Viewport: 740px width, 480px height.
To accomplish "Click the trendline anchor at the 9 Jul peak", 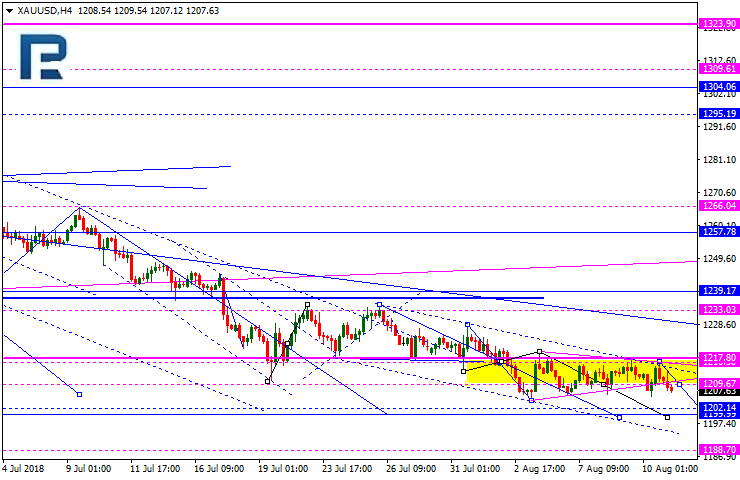I will 79,208.
